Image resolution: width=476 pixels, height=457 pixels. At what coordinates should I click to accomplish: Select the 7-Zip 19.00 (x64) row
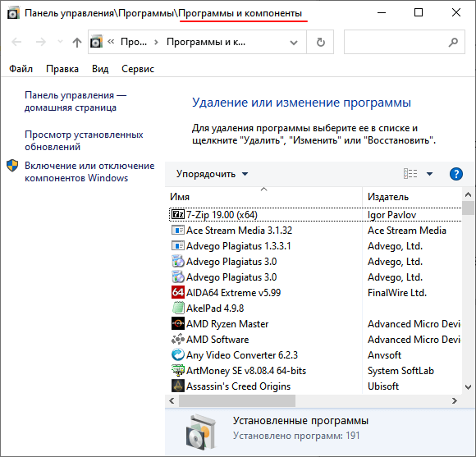click(315, 214)
